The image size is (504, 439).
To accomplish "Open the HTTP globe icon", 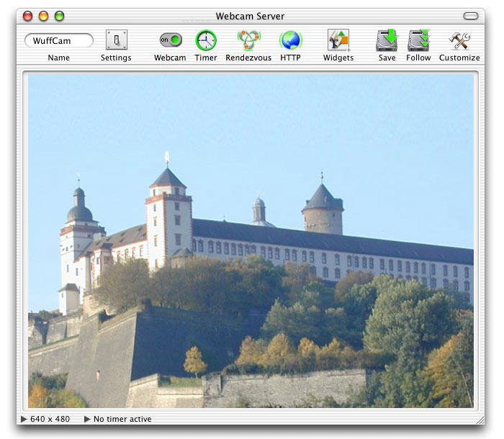I will pyautogui.click(x=290, y=40).
